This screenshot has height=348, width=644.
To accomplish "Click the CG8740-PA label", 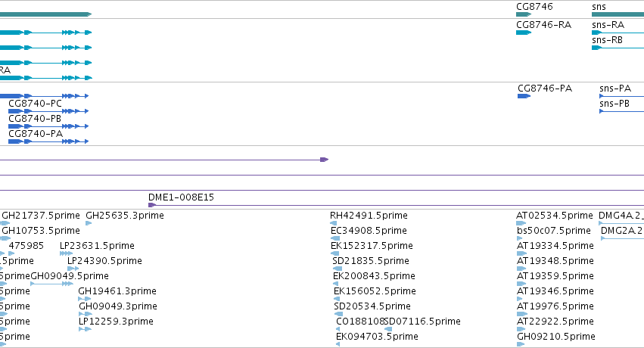I will 36,134.
